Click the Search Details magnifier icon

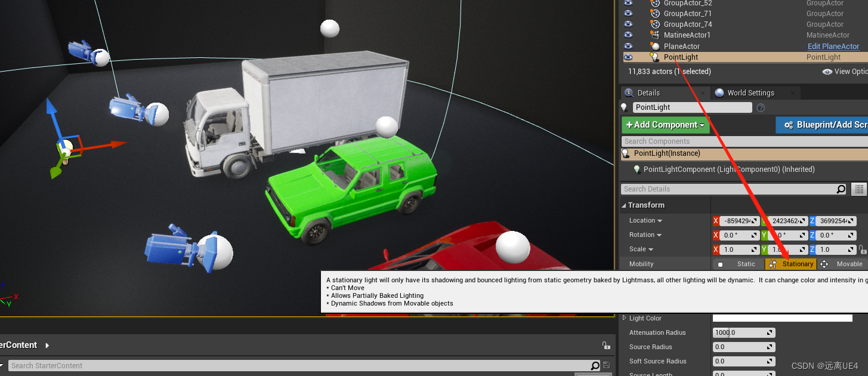tap(842, 189)
